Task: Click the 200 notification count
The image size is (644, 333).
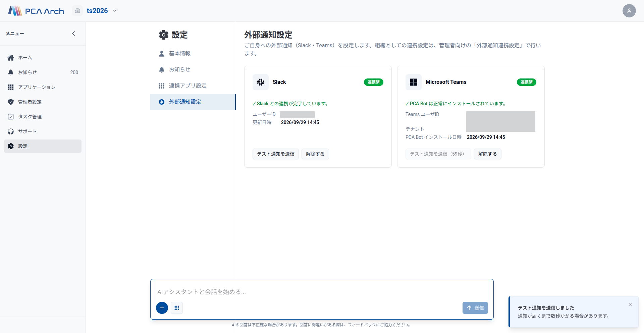Action: point(74,72)
